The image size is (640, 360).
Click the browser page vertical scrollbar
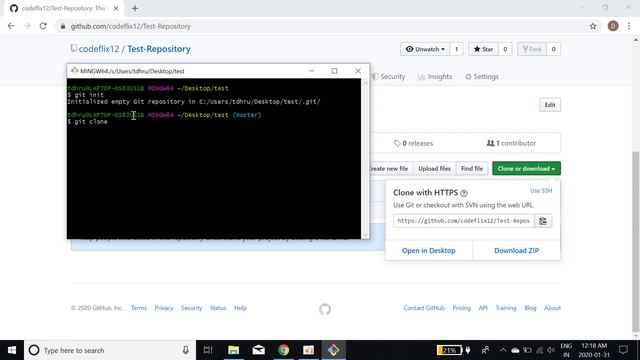pyautogui.click(x=636, y=241)
